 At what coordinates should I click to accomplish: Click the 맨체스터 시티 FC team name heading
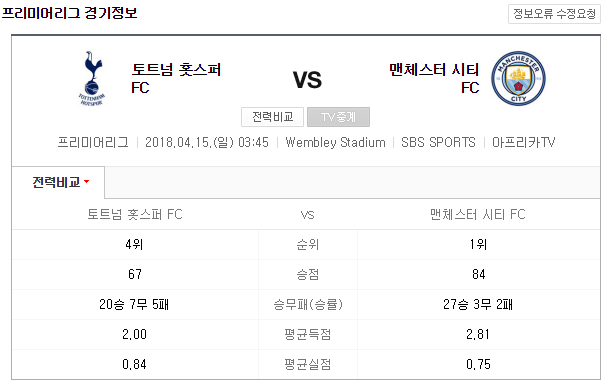pos(434,79)
